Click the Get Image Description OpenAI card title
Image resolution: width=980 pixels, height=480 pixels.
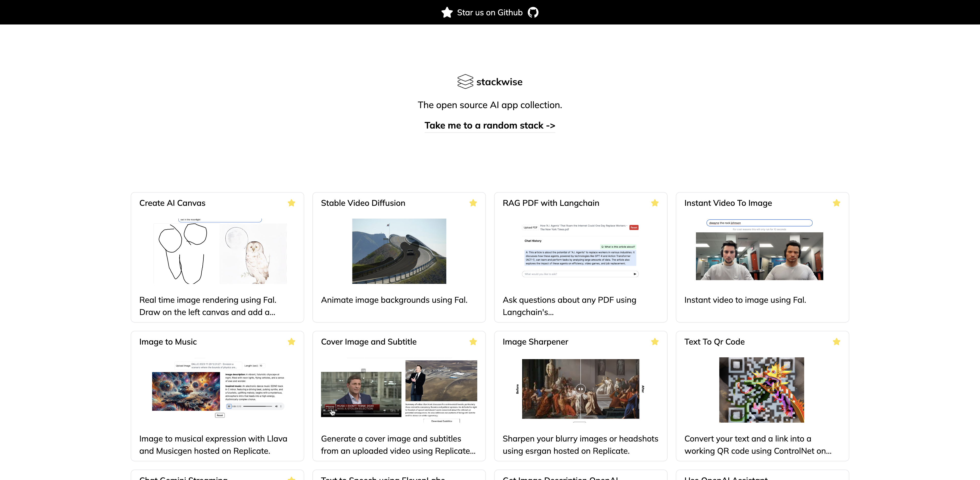560,478
